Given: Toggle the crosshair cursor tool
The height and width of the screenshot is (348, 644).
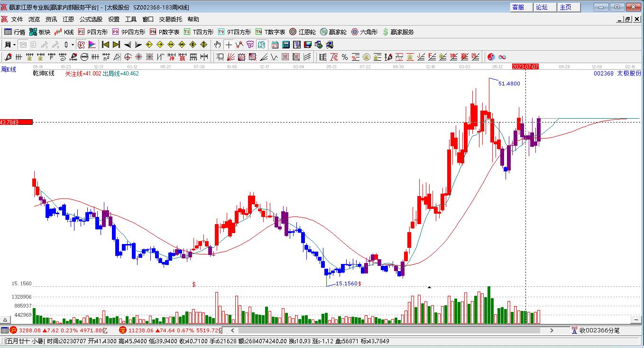Looking at the screenshot, I should pos(229,45).
